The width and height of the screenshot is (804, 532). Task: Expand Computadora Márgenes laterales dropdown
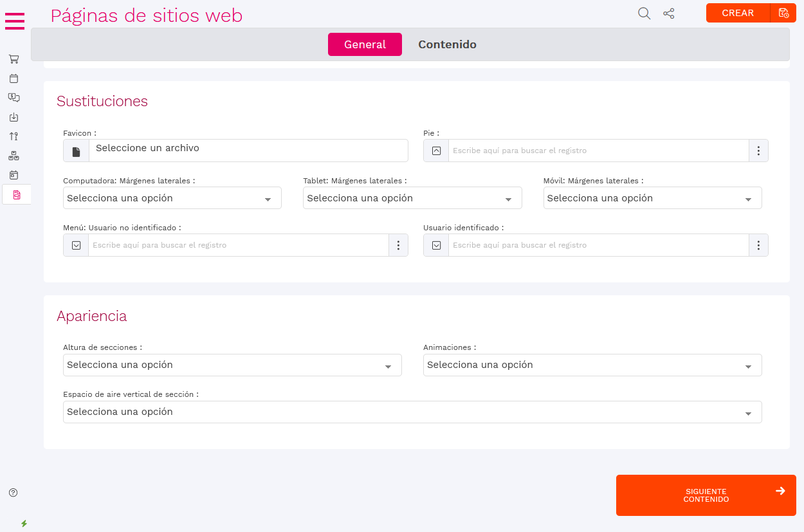click(172, 198)
